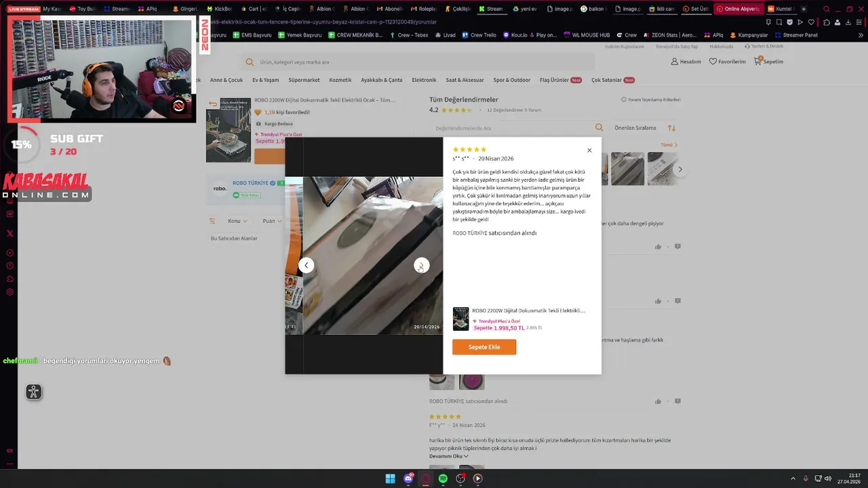Close the review photo popup
This screenshot has height=488, width=868.
[x=589, y=150]
